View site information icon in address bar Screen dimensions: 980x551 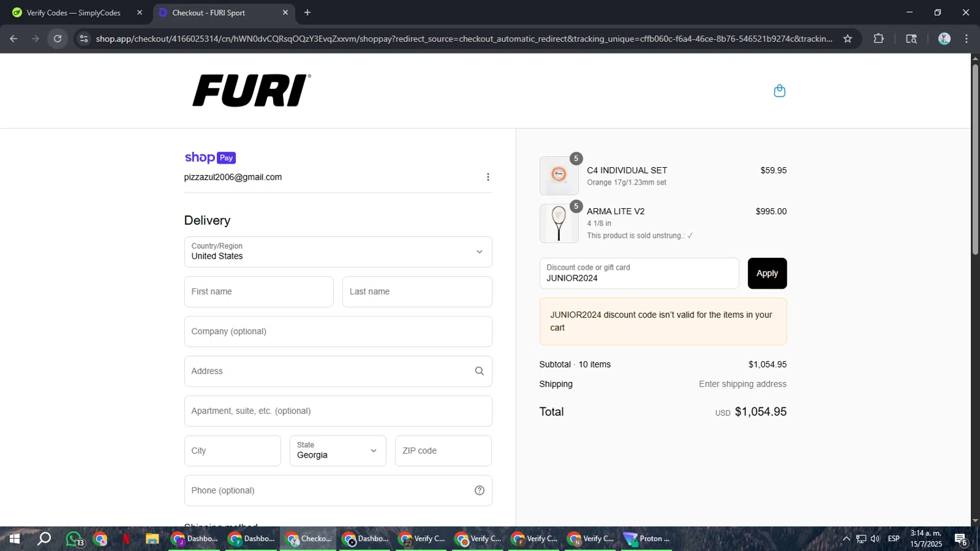coord(83,39)
